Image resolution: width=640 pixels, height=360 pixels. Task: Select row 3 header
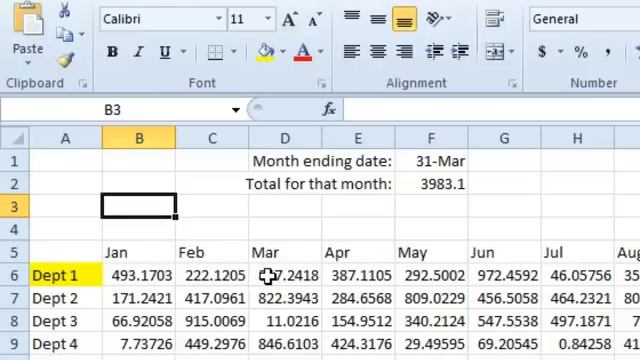click(x=15, y=207)
